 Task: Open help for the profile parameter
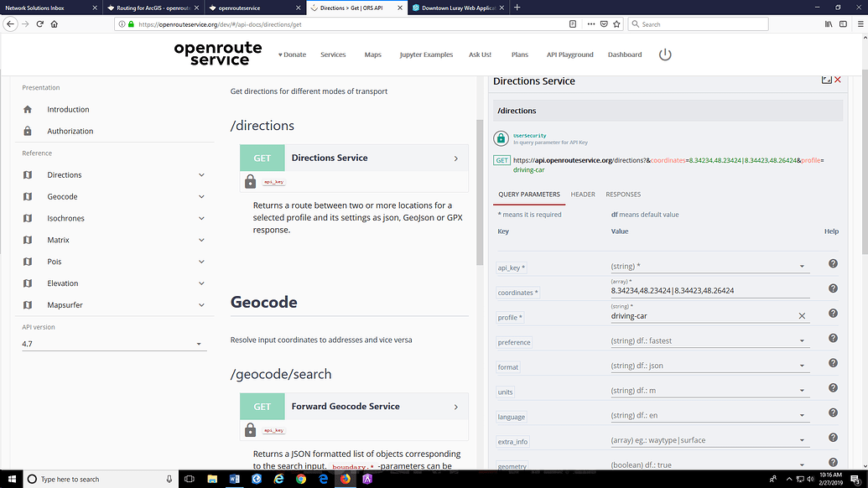coord(833,314)
